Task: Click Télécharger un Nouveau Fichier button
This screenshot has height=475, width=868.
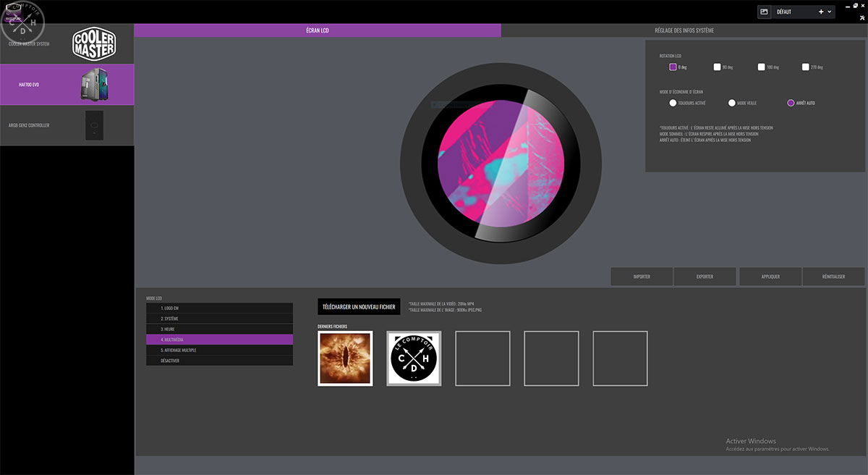Action: tap(358, 306)
